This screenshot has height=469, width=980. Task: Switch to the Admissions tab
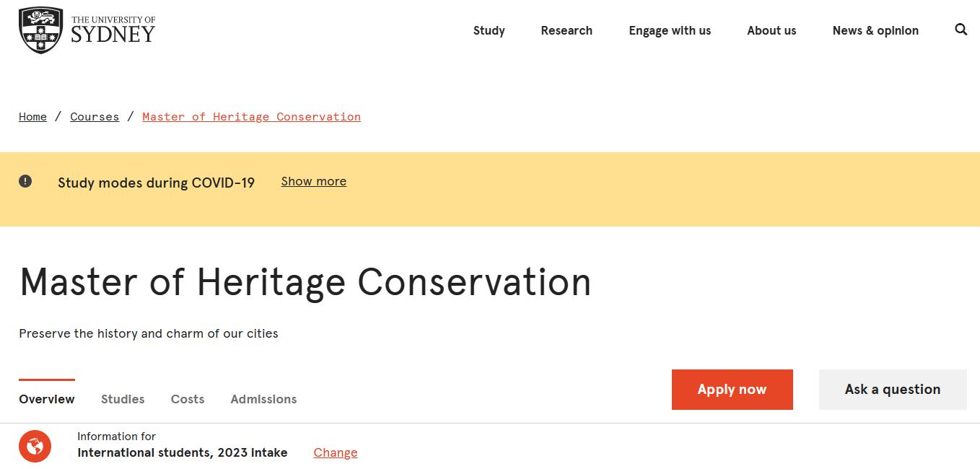tap(263, 399)
